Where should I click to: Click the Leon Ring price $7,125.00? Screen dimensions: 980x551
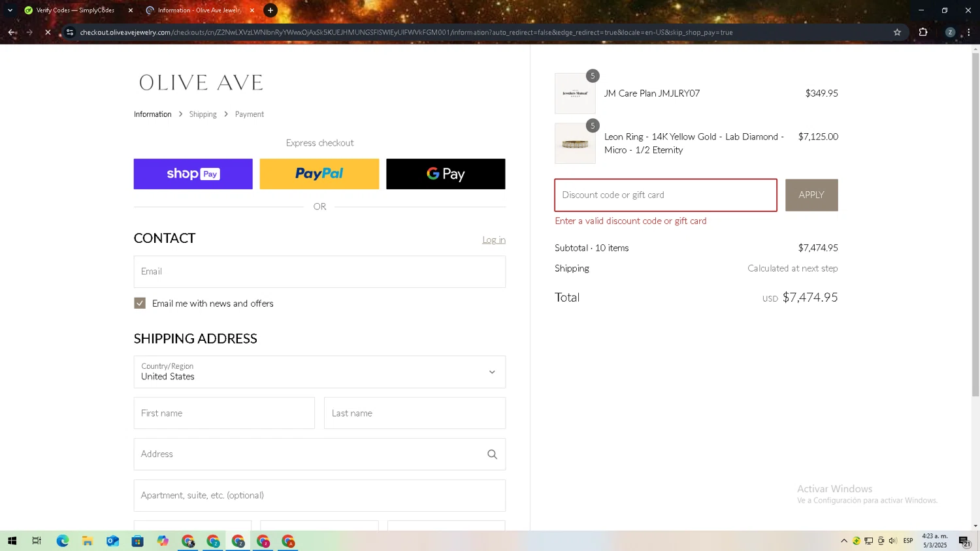click(818, 137)
